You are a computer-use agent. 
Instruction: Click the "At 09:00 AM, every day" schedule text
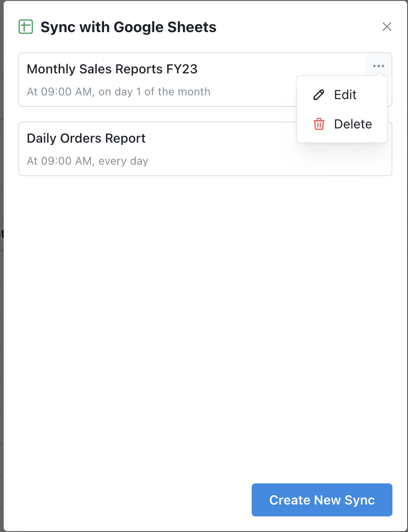point(88,161)
